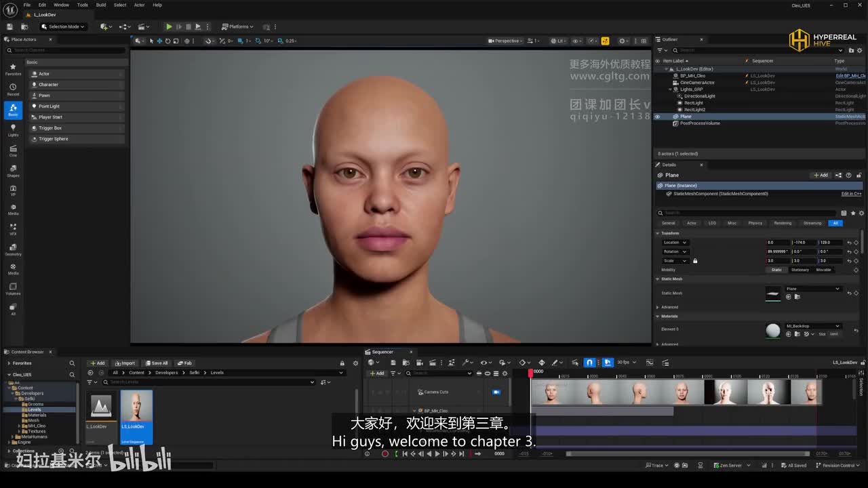Click the Sequencer horizontal time range scrollbar
Viewport: 868px width, 488px height.
pos(687,453)
